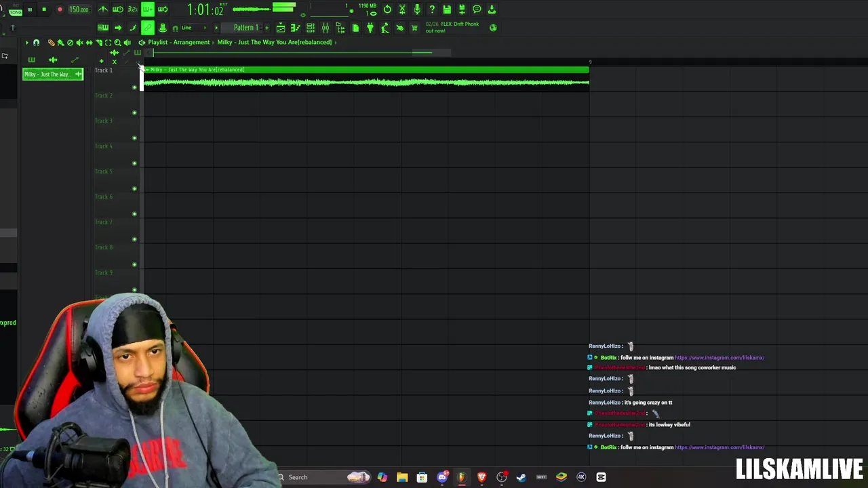Mute Track 2 with its green dot
The image size is (868, 488).
pyautogui.click(x=134, y=113)
